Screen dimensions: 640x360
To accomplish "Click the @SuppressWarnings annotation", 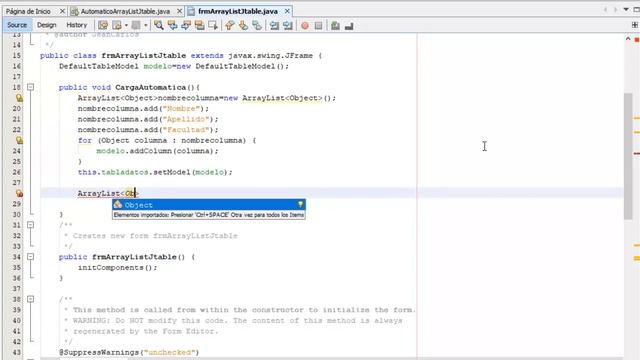I will coord(129,352).
